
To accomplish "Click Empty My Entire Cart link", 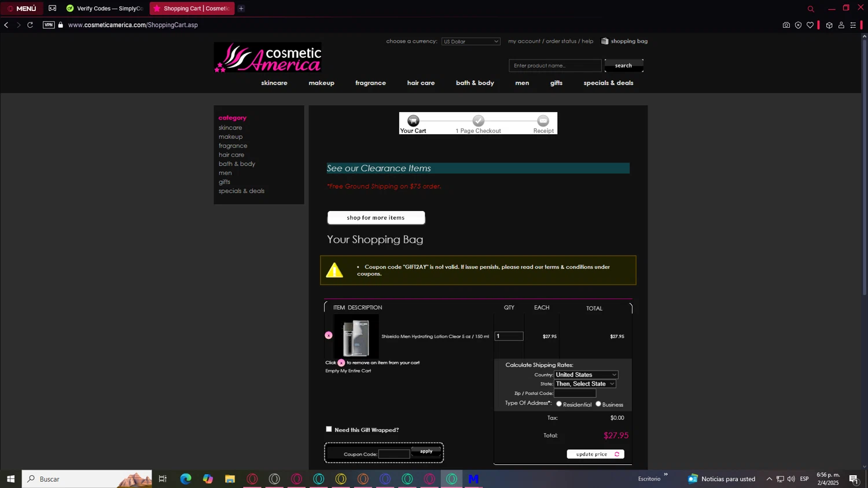I will [x=348, y=371].
